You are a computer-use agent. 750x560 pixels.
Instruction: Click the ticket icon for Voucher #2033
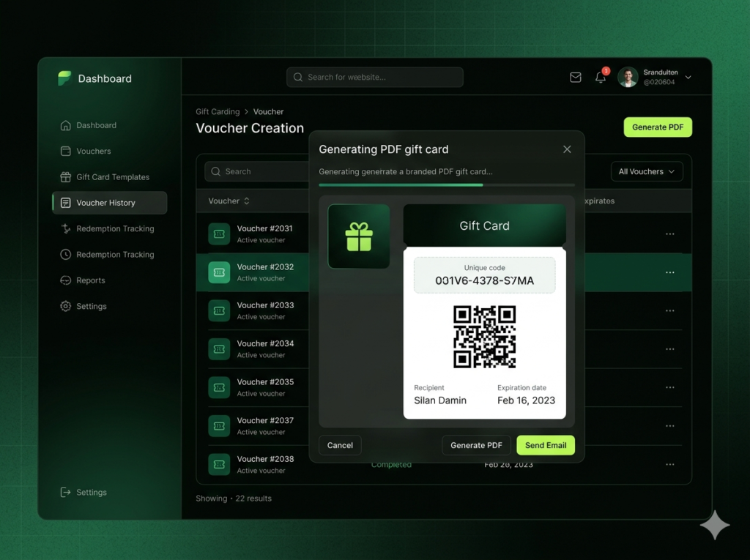[219, 311]
